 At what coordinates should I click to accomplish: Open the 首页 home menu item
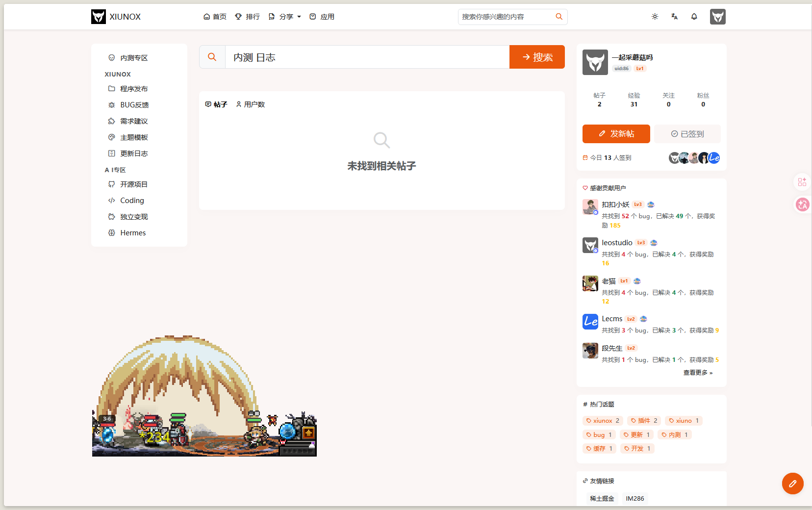click(215, 17)
